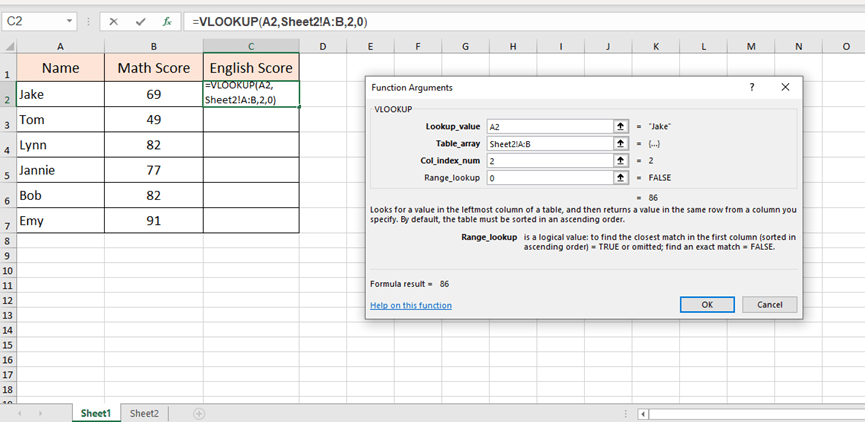The width and height of the screenshot is (865, 422).
Task: Select row 10 header
Action: (8, 271)
